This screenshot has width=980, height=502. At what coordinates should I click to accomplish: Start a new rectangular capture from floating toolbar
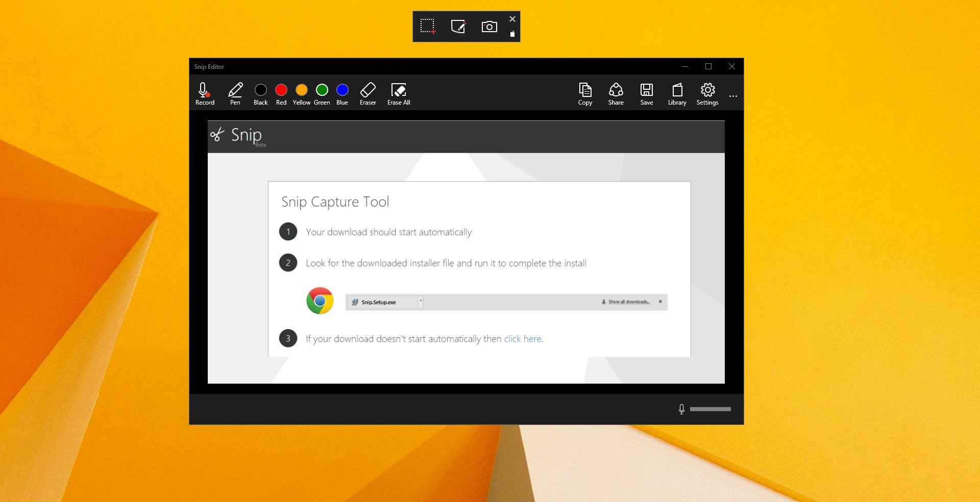click(428, 27)
